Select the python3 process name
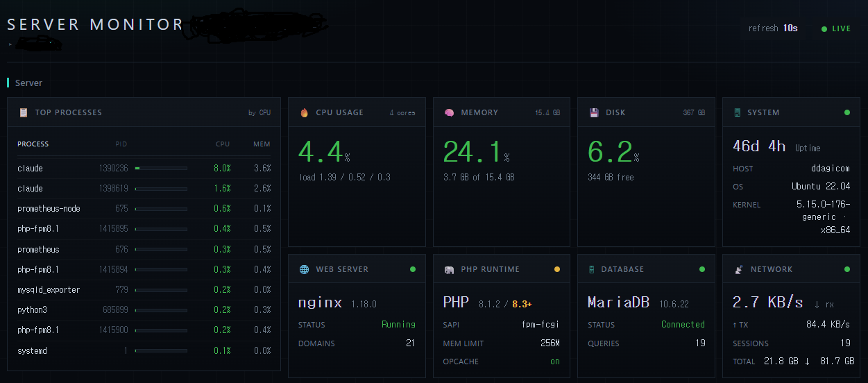This screenshot has width=868, height=383. pyautogui.click(x=32, y=310)
